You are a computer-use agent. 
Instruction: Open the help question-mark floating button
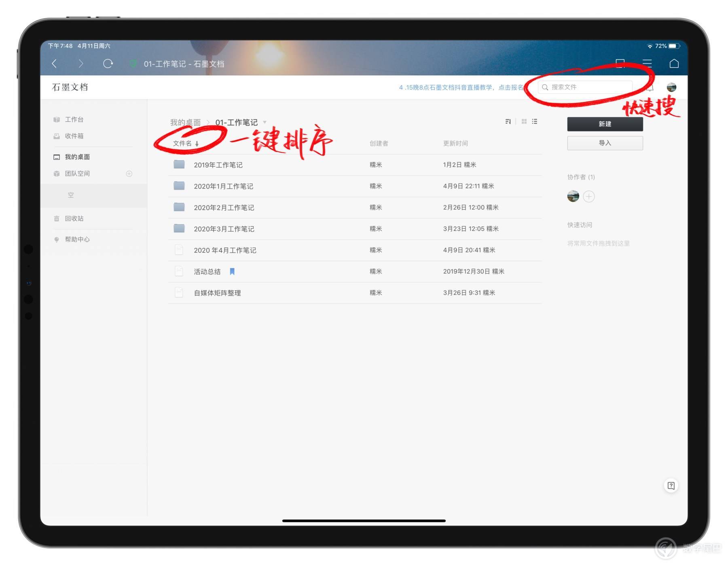(671, 486)
